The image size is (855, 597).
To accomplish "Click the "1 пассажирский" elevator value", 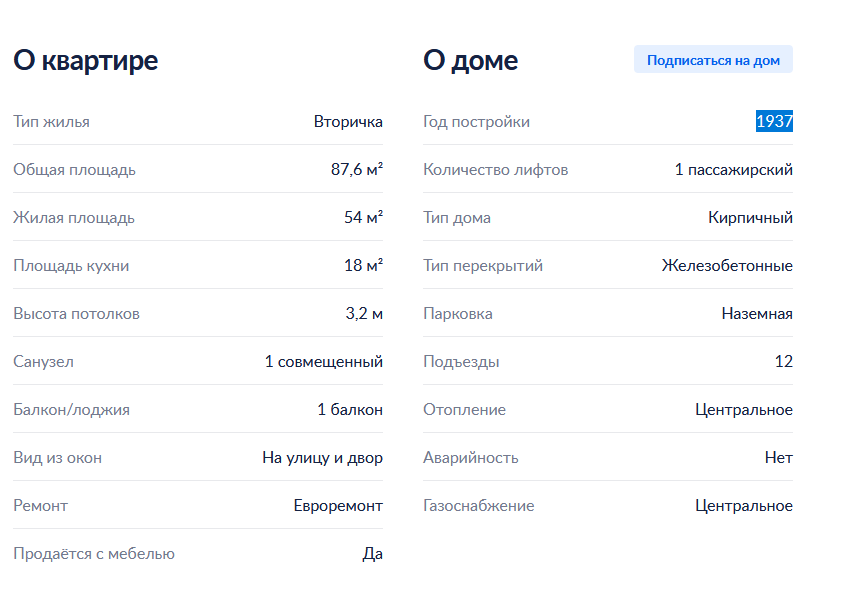I will click(733, 170).
